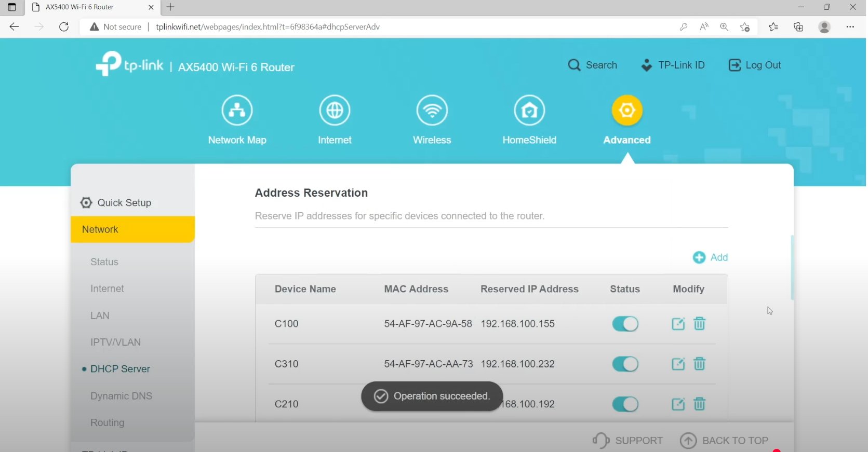Toggle the C100 reservation status switch

[625, 324]
